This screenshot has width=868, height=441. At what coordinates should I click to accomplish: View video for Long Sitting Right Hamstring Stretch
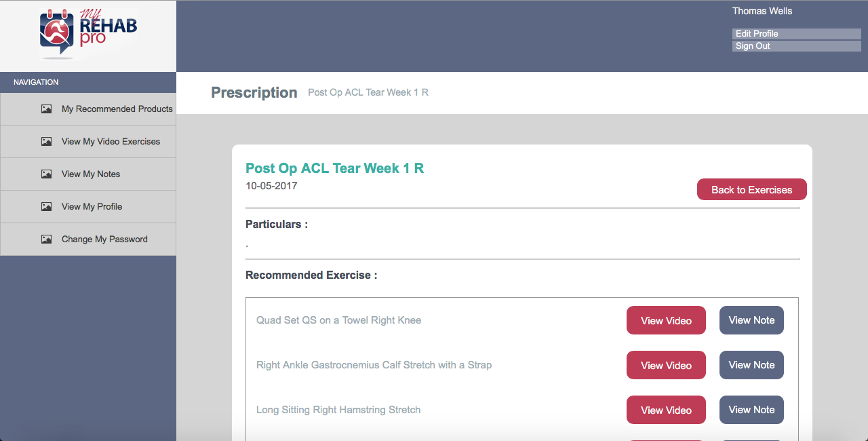click(666, 410)
